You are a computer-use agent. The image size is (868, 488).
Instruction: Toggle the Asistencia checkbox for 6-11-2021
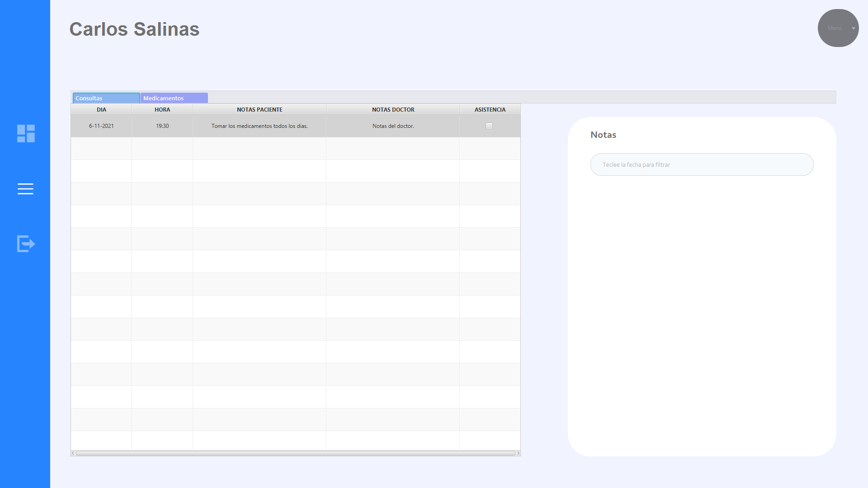pyautogui.click(x=489, y=126)
